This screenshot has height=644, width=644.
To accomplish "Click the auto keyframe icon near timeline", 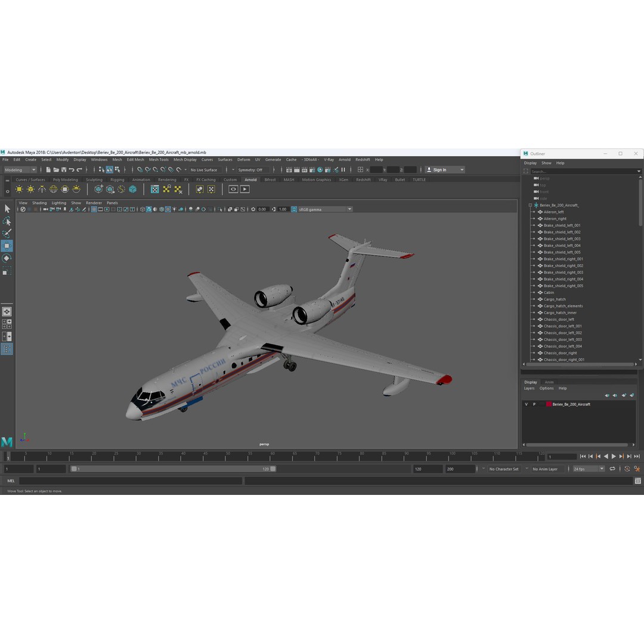I will 627,469.
